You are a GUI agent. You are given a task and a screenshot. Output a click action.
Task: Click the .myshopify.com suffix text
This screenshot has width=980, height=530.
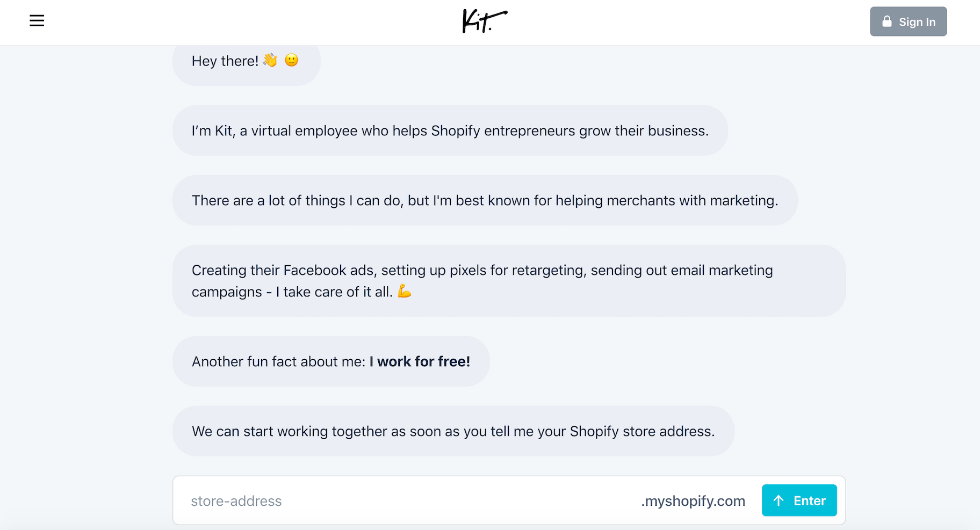693,501
